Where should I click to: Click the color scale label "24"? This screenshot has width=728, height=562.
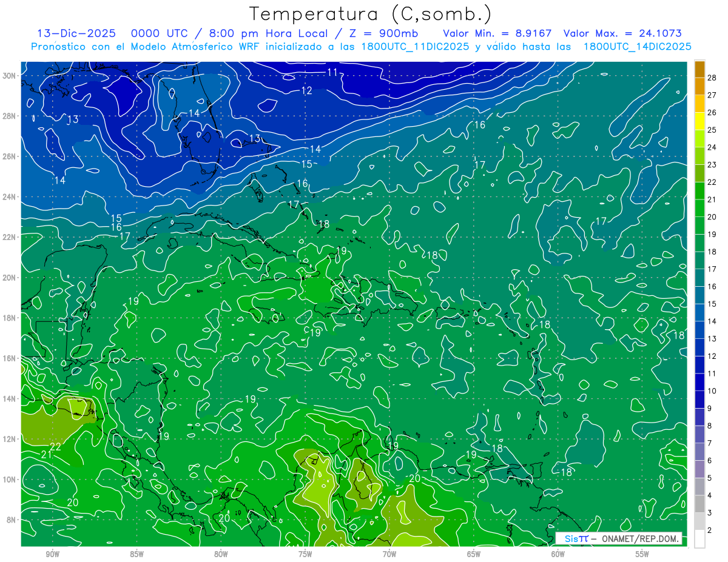point(712,147)
